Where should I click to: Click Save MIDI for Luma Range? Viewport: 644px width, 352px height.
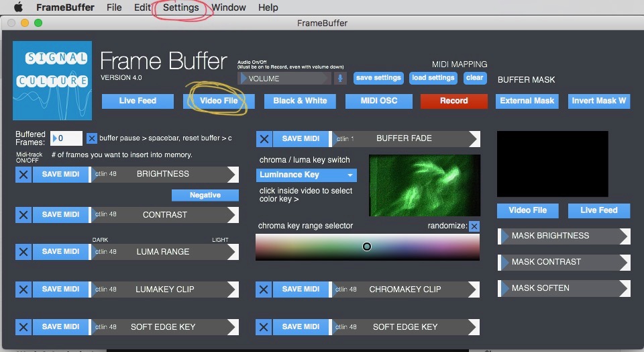61,252
